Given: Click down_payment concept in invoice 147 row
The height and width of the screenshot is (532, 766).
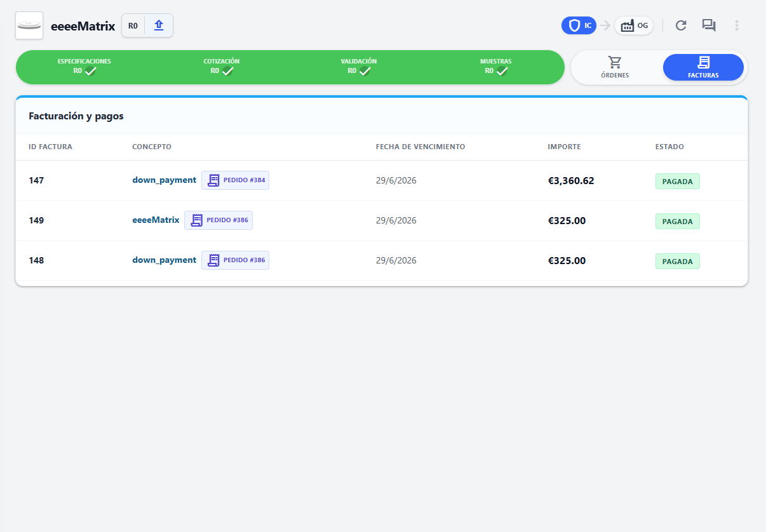Looking at the screenshot, I should (165, 180).
